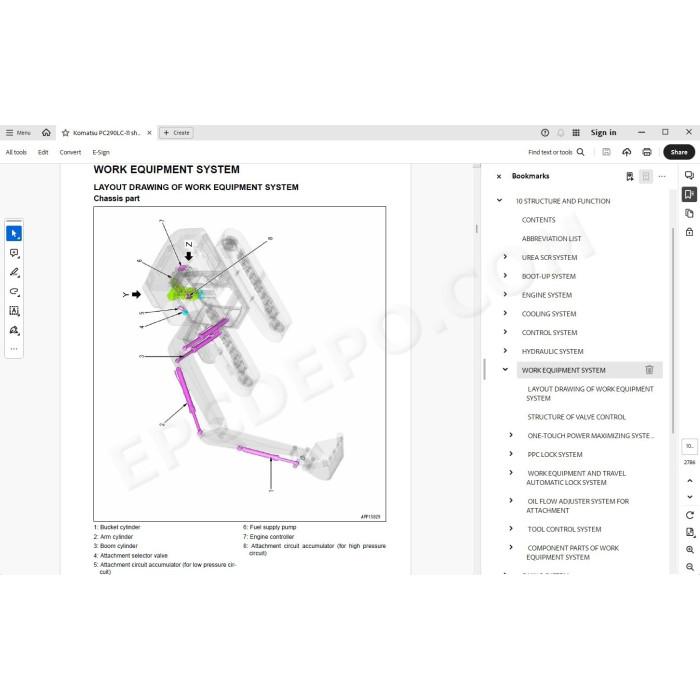The height and width of the screenshot is (700, 700).
Task: Click the upload to cloud icon
Action: [627, 152]
